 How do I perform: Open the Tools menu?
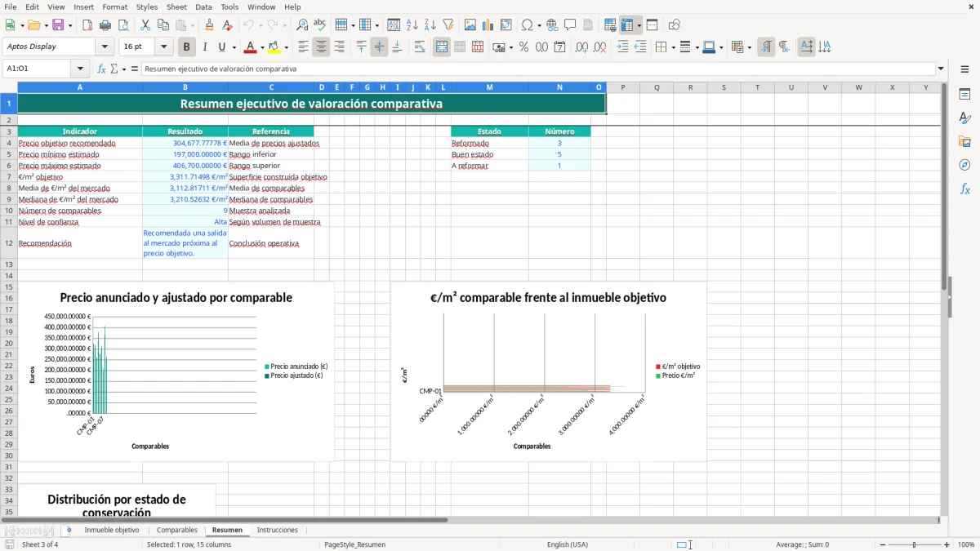pos(229,7)
